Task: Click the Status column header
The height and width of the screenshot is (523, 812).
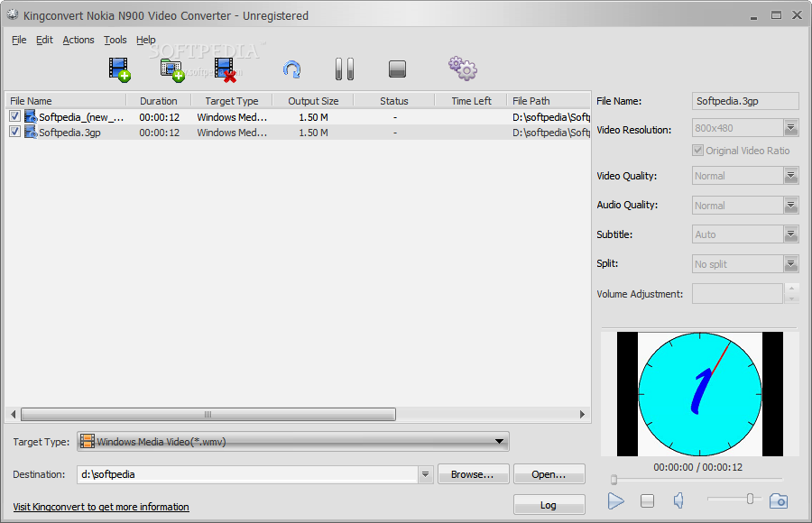Action: coord(394,101)
